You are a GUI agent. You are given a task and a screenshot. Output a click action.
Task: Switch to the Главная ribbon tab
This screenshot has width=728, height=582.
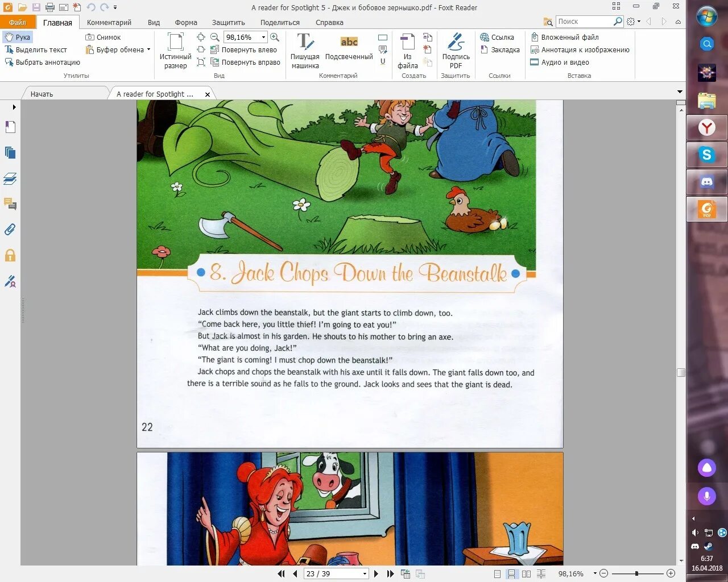pos(57,22)
